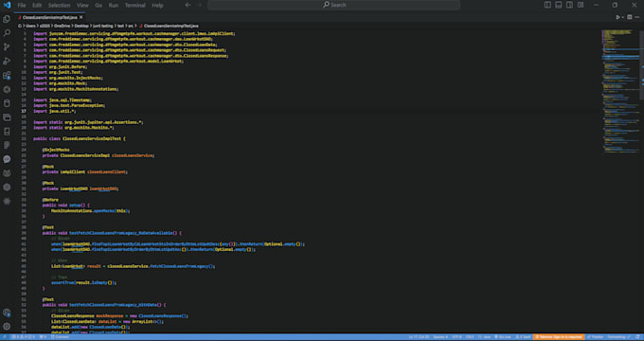This screenshot has width=644, height=341.
Task: Click line number 17 in the gutter
Action: (24, 111)
